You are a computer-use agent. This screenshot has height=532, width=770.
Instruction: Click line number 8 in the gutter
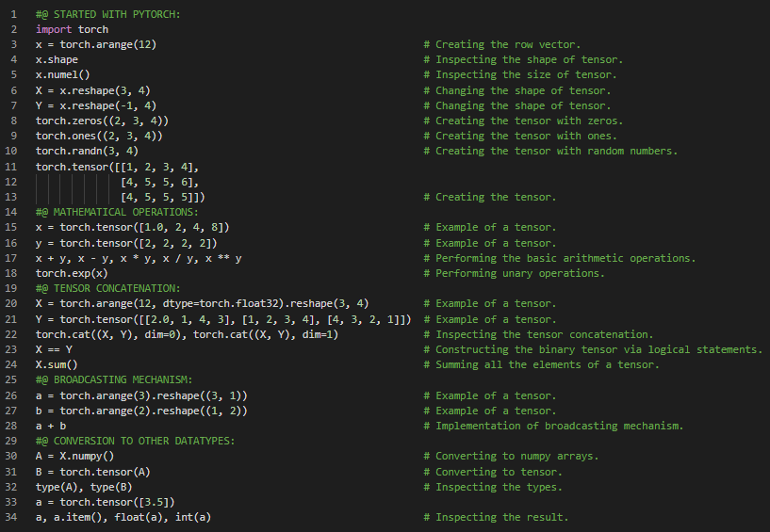13,121
